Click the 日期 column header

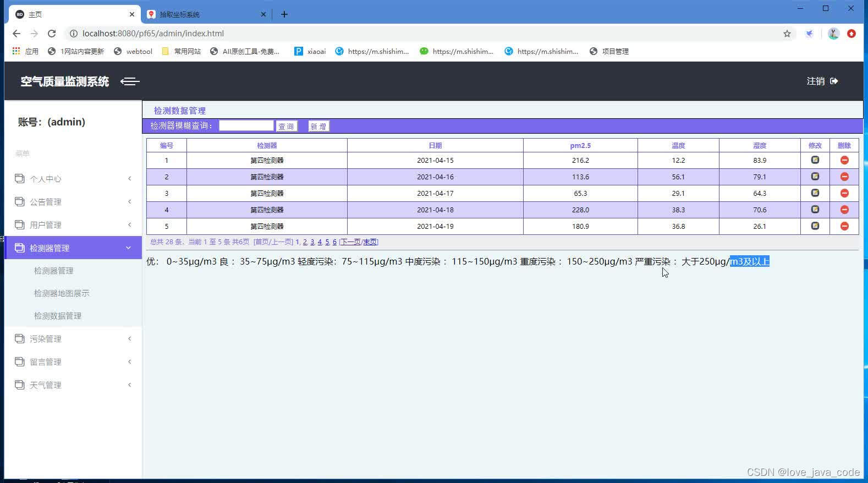435,145
